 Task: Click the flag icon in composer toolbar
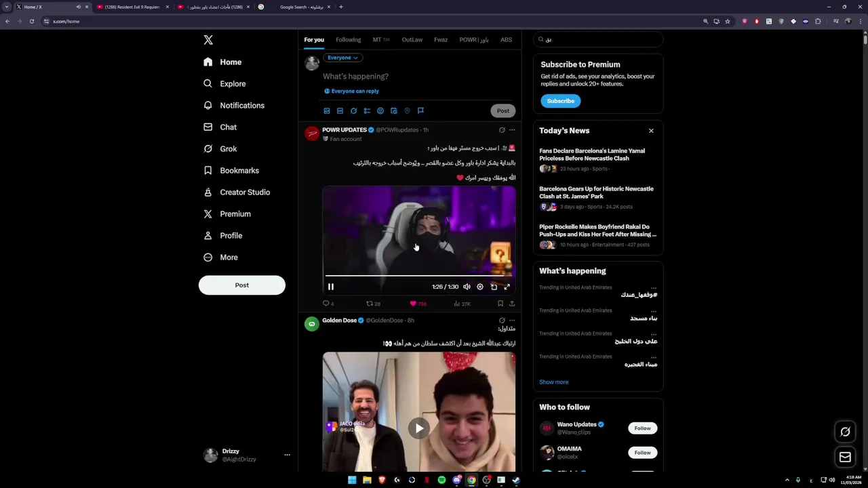420,110
